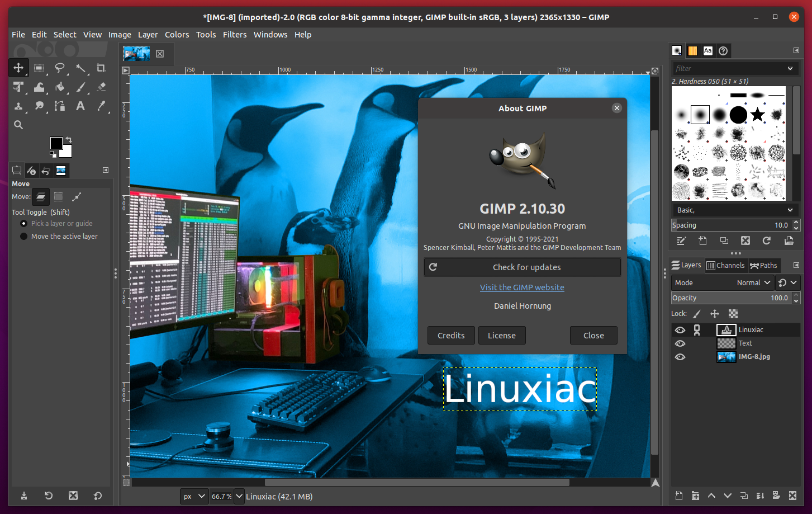Screen dimensions: 812x514
Task: Toggle visibility of the Linuxiac layer
Action: point(680,330)
